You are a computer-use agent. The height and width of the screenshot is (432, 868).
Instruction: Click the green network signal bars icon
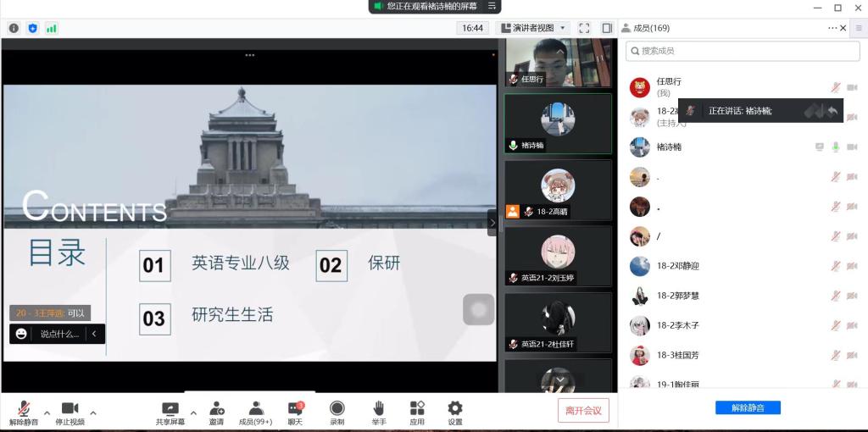[52, 28]
